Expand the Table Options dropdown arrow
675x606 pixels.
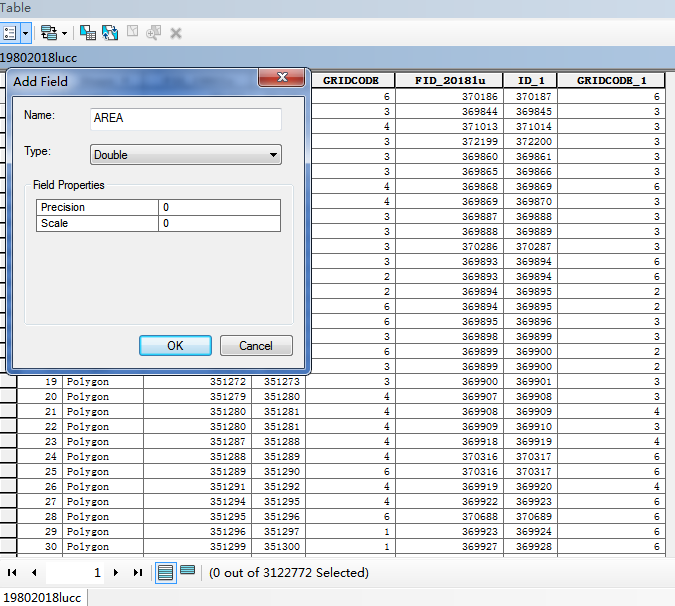pos(25,33)
